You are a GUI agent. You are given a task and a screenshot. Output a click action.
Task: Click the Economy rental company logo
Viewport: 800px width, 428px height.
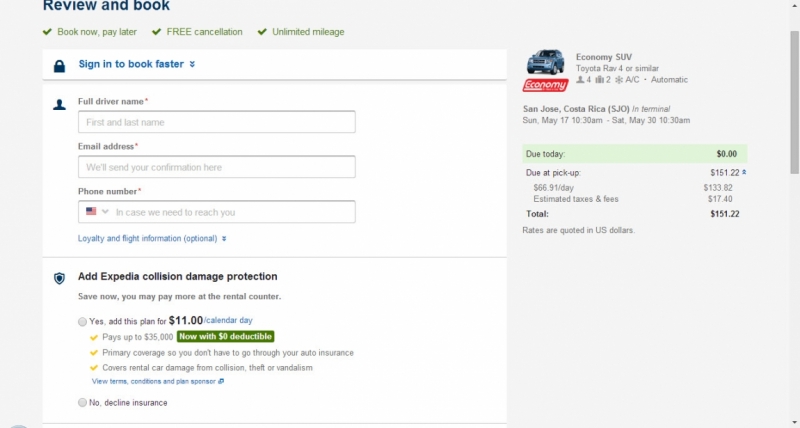tap(545, 86)
